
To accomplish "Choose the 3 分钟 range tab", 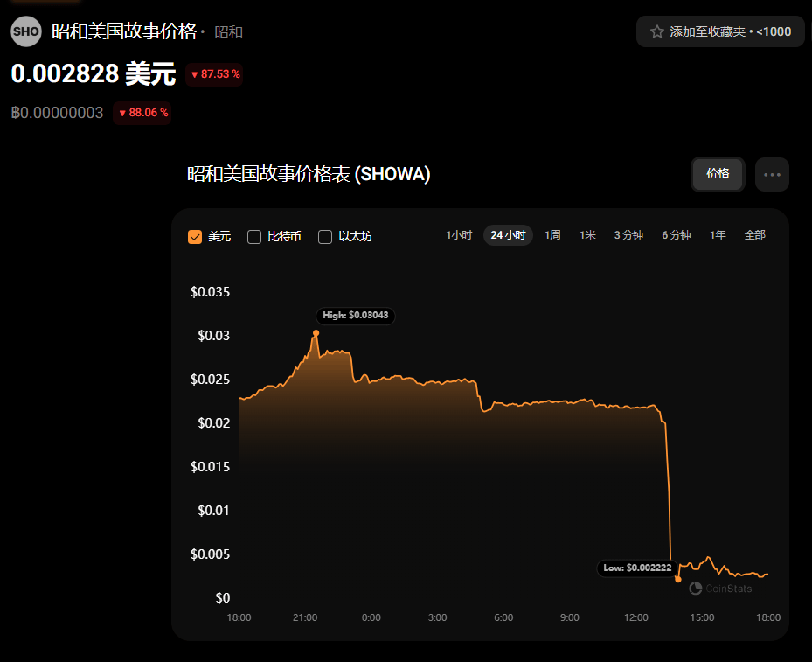I will click(x=628, y=235).
